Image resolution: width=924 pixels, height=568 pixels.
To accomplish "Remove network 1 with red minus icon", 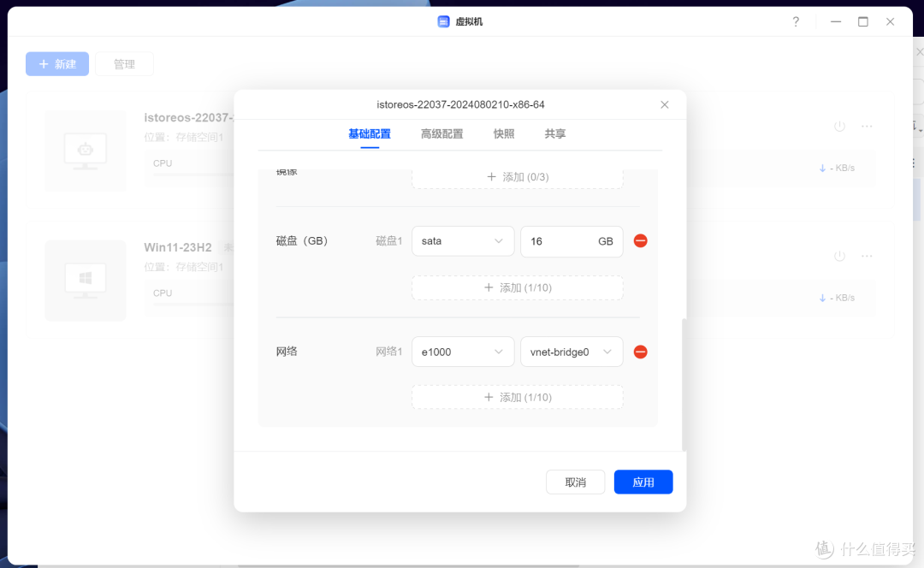I will [640, 352].
